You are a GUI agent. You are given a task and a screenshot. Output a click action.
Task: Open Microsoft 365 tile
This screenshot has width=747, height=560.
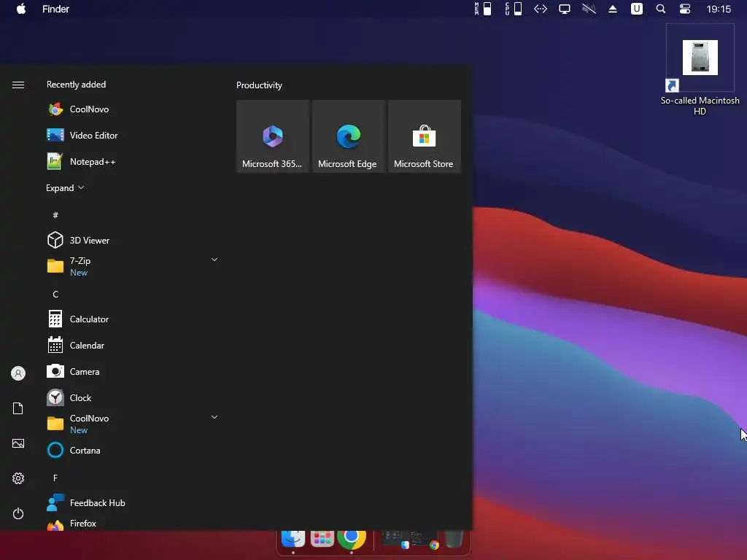point(273,136)
